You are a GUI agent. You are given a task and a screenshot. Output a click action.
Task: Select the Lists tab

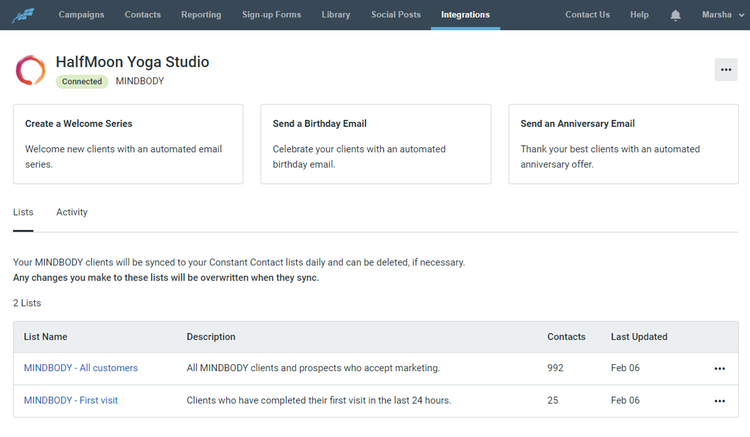coord(23,212)
